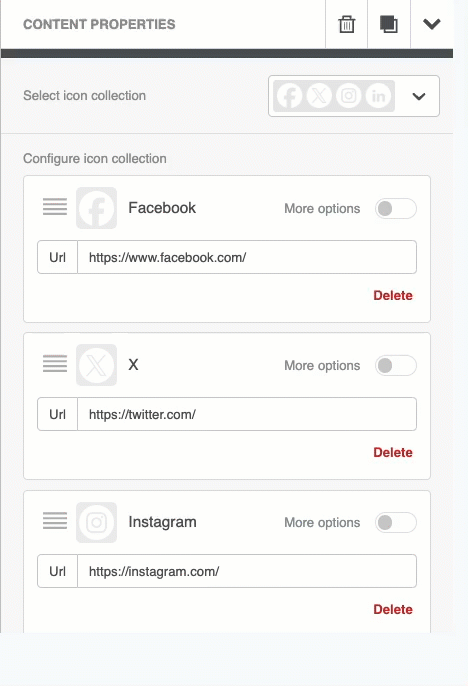Click the Facebook icon thumbnail

click(96, 208)
